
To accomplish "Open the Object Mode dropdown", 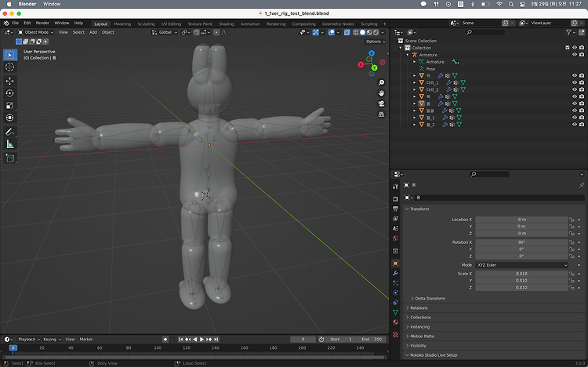I will (x=35, y=32).
